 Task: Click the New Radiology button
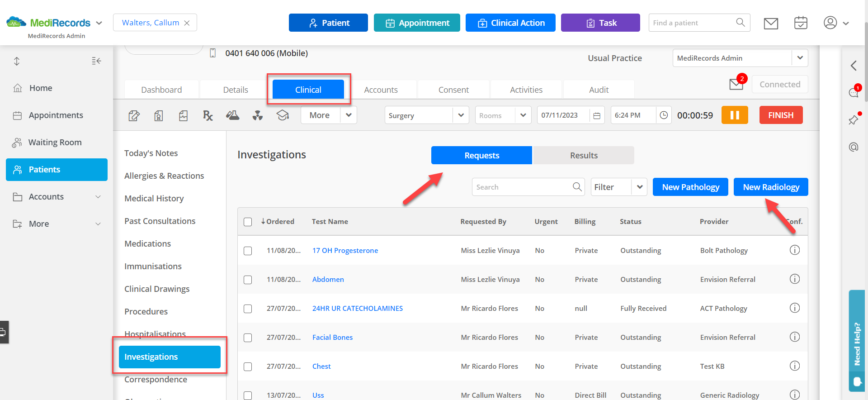pos(771,187)
